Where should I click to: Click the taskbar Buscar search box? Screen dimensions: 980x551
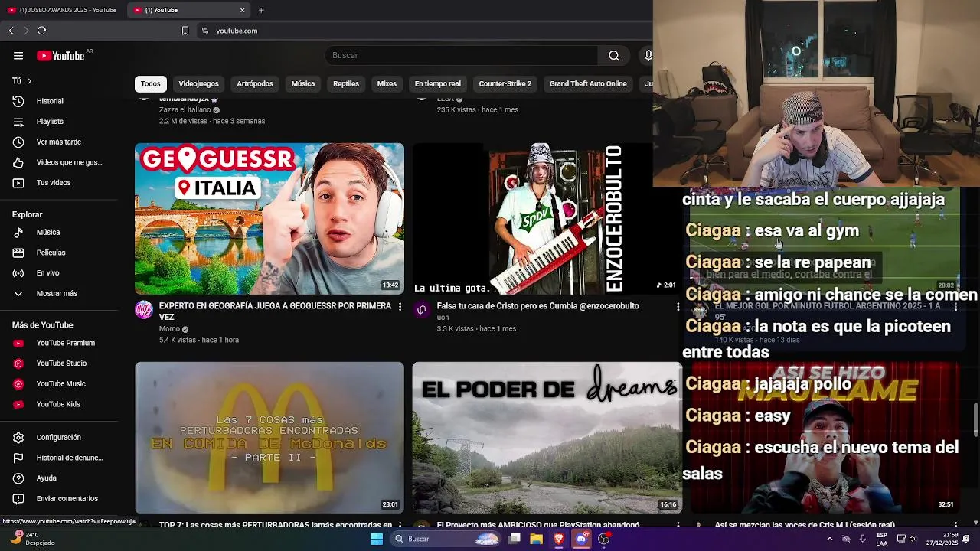[446, 539]
